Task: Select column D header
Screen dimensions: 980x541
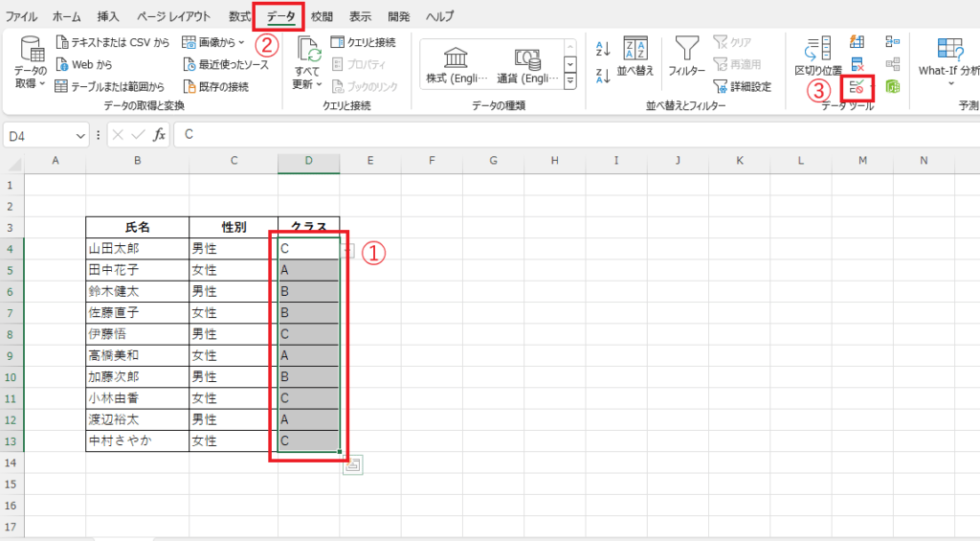Action: 309,161
